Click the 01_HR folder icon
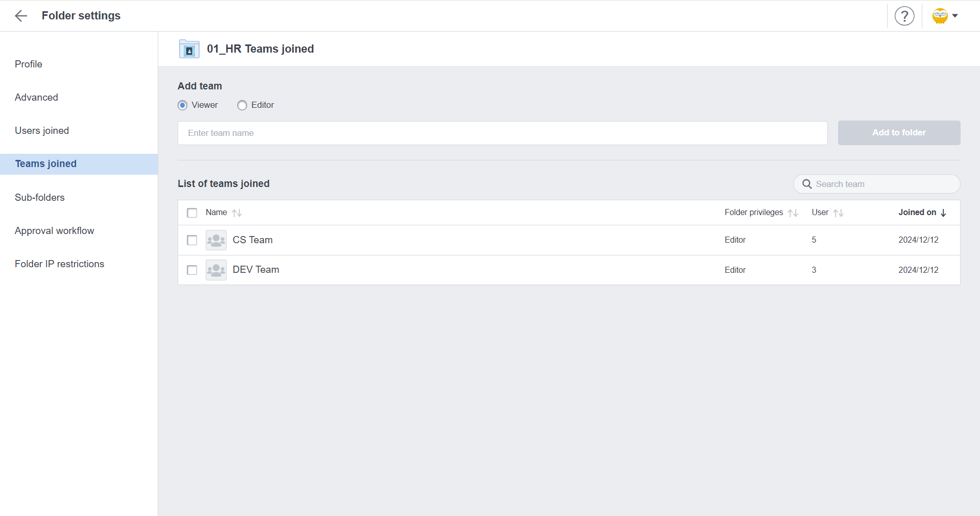The width and height of the screenshot is (980, 516). (x=189, y=49)
